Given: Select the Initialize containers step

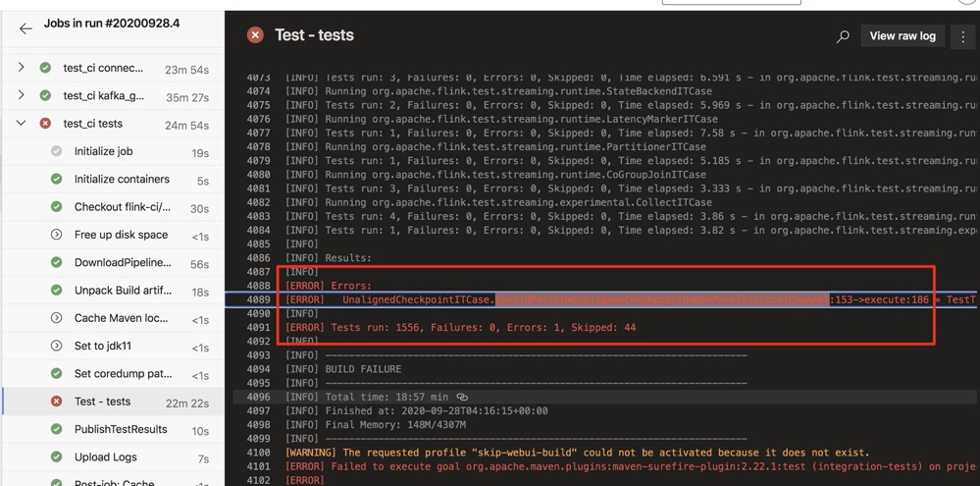Looking at the screenshot, I should tap(113, 180).
